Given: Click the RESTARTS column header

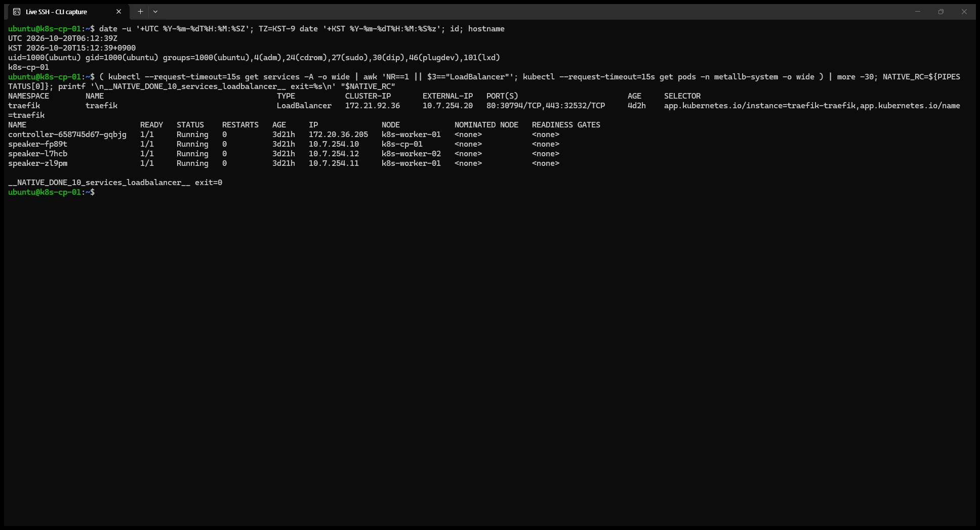Looking at the screenshot, I should 240,125.
